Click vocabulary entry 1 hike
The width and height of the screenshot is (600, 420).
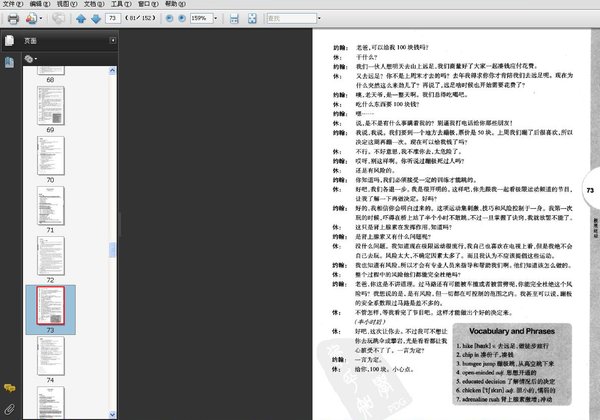click(x=502, y=346)
